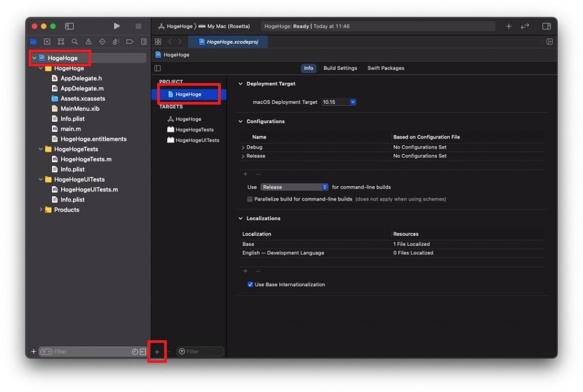The width and height of the screenshot is (583, 392).
Task: Open the related items grid menu
Action: (158, 42)
